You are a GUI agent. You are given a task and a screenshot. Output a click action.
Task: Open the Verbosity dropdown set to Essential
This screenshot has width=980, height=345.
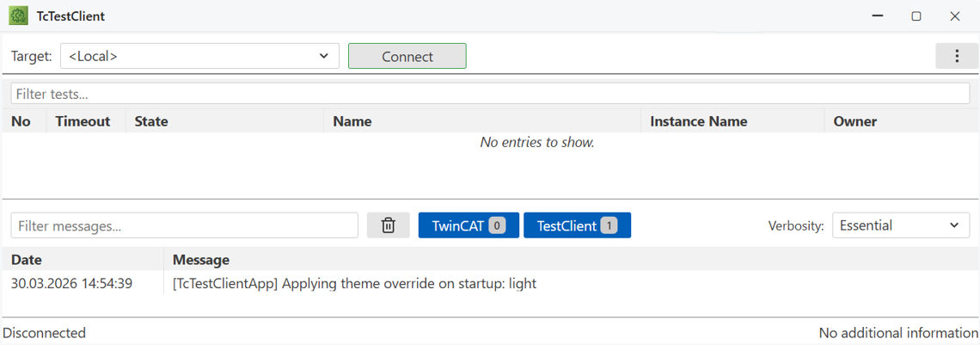[901, 225]
